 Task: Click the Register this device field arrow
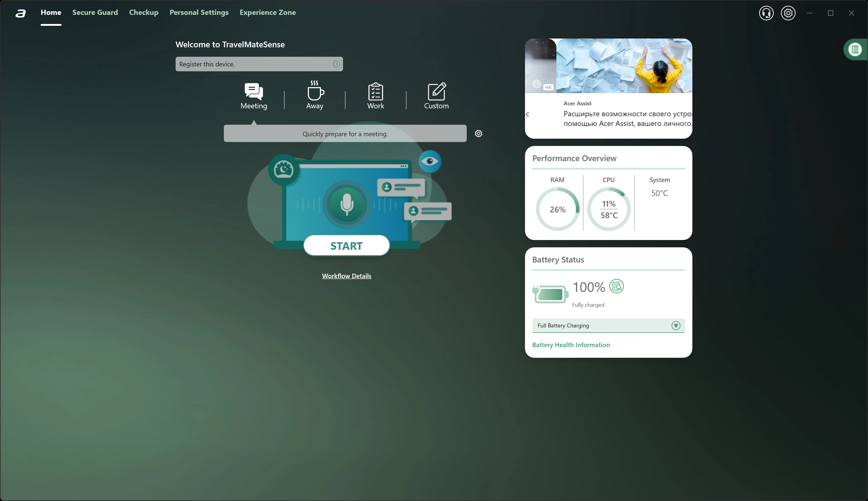[336, 64]
